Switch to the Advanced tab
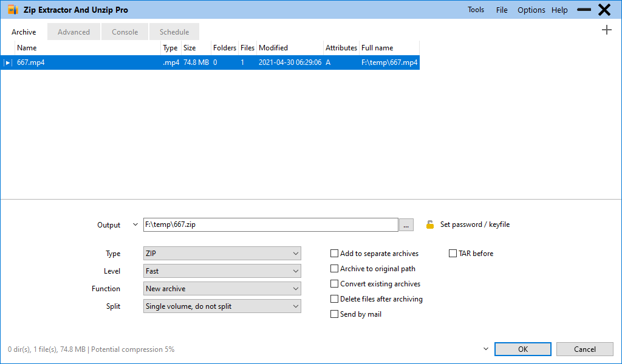This screenshot has width=622, height=364. [73, 32]
